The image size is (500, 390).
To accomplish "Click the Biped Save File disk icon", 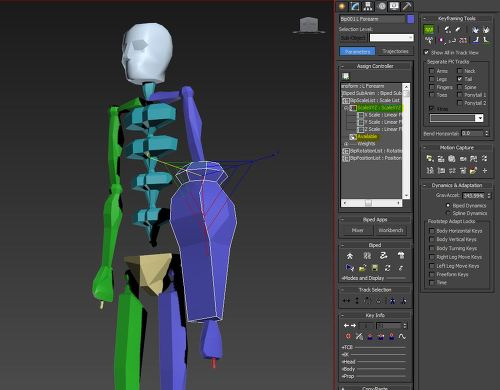I will pos(375,268).
